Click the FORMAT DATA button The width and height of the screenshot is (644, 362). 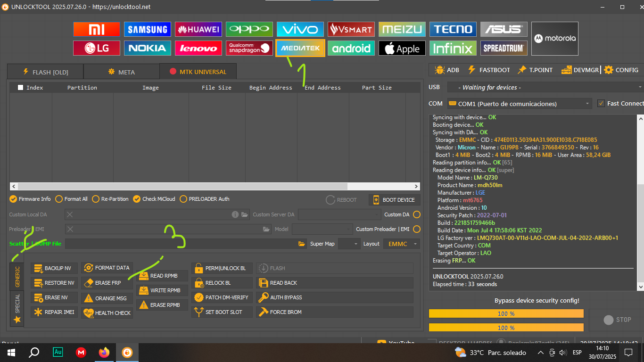[x=107, y=268]
